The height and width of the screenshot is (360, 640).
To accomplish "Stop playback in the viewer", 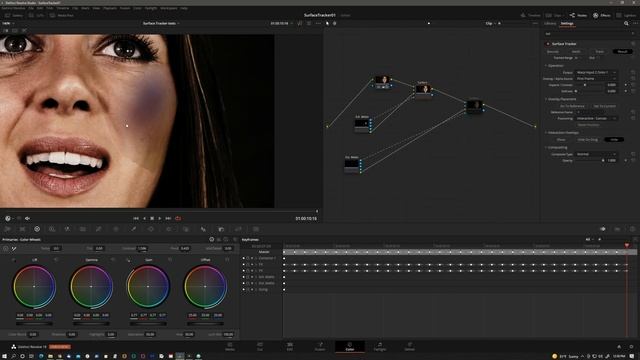I will click(152, 218).
